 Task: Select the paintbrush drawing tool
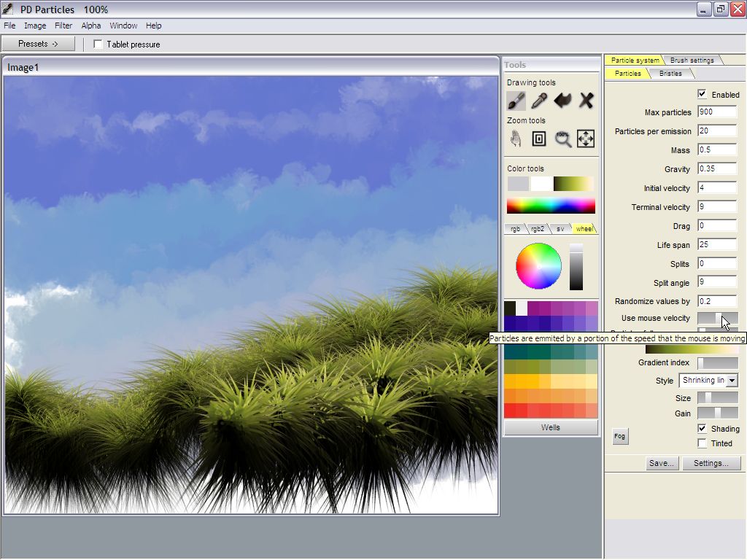coord(516,100)
